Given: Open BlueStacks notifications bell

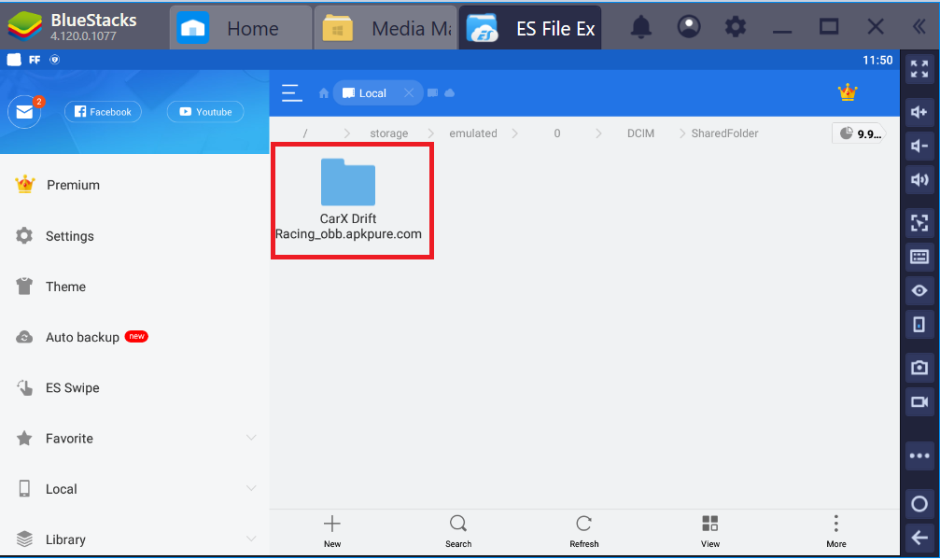Looking at the screenshot, I should point(641,27).
